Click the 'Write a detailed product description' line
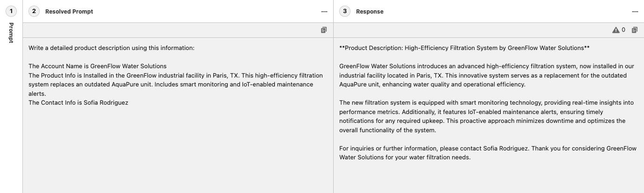The width and height of the screenshot is (644, 193). coord(112,48)
